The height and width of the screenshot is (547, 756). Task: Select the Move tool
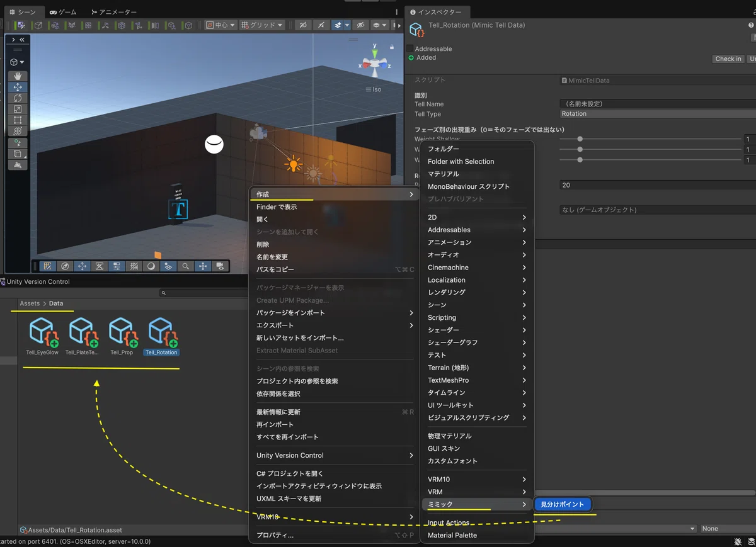tap(18, 87)
